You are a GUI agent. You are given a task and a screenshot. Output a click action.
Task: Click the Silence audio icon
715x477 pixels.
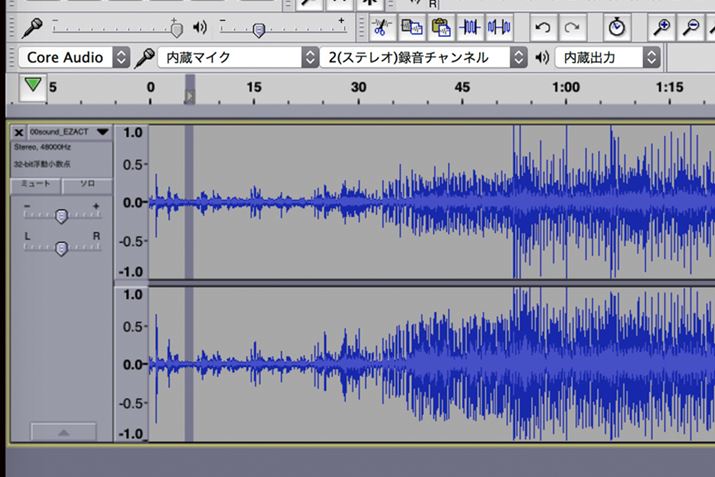pos(498,26)
